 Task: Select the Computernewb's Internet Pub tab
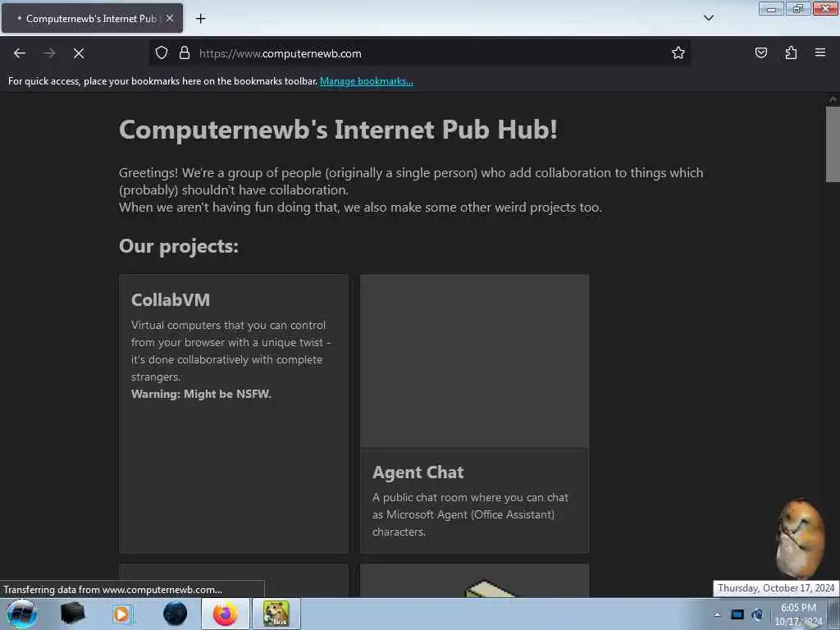[x=92, y=19]
